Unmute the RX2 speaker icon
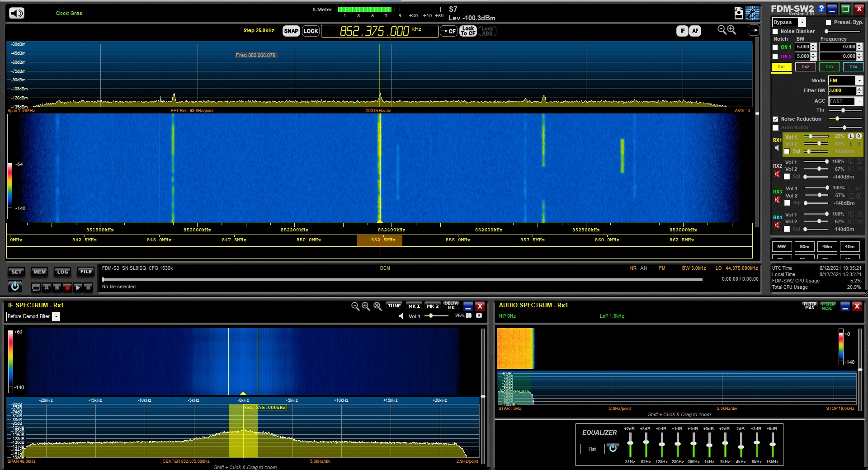868x470 pixels. (x=777, y=174)
